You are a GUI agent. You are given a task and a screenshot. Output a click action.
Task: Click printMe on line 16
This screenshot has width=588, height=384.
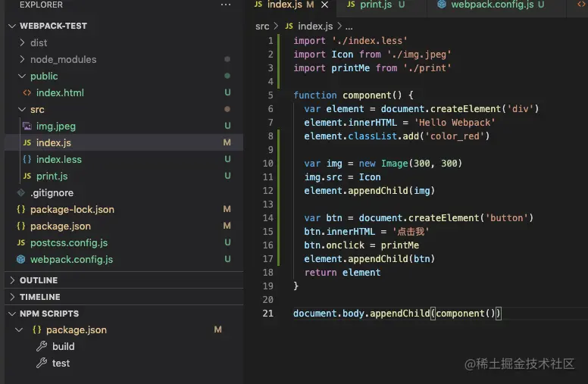[x=400, y=245]
